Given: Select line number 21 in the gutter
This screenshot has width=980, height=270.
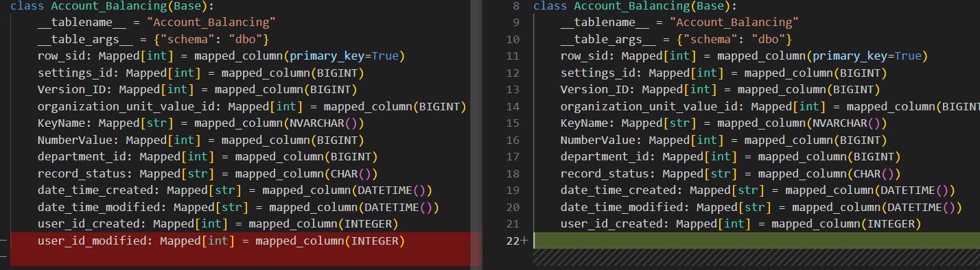Looking at the screenshot, I should [x=513, y=224].
